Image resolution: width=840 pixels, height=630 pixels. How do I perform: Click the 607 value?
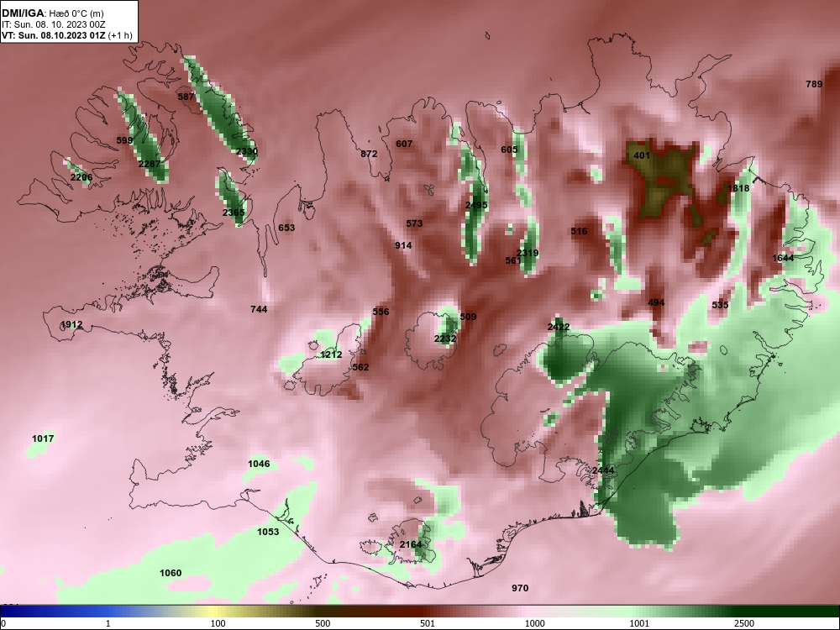[404, 144]
